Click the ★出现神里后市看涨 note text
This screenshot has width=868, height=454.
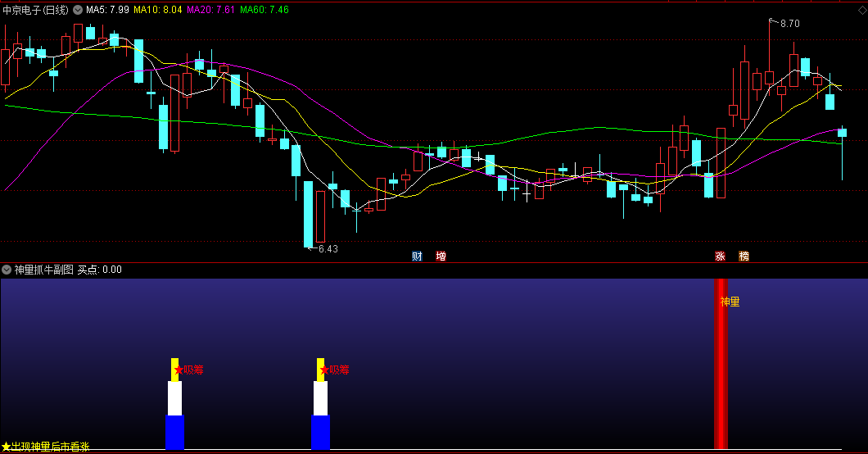(x=45, y=447)
